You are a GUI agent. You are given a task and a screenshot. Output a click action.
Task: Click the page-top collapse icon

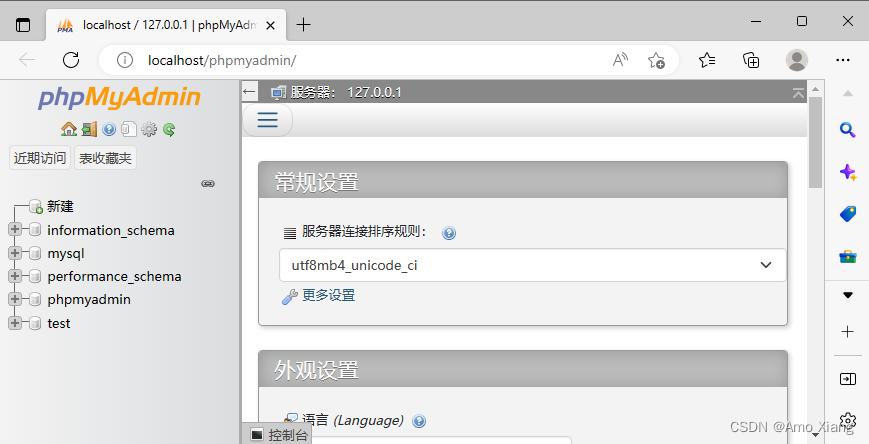click(x=798, y=93)
